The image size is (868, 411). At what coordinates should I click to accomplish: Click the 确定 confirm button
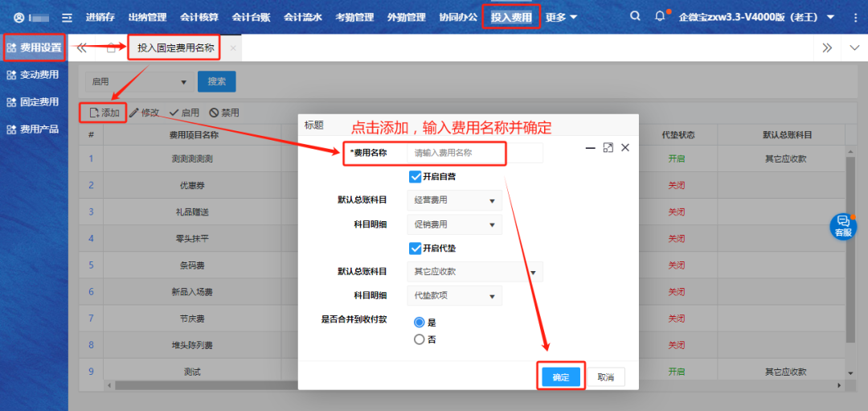[x=560, y=377]
